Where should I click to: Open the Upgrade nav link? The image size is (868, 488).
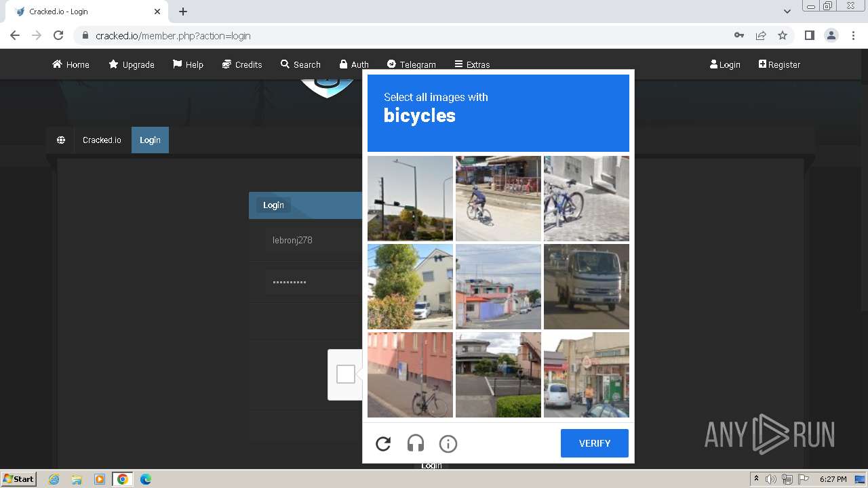tap(132, 64)
